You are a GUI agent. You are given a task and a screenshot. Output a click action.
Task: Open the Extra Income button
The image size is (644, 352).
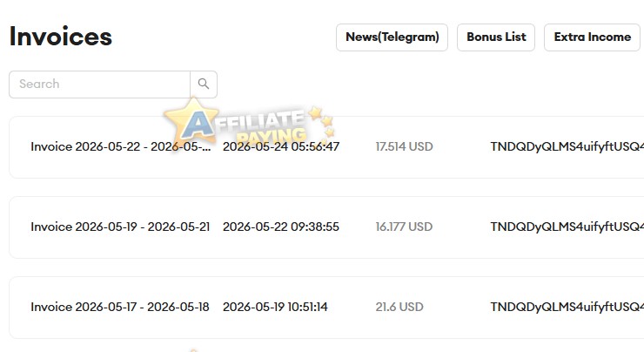point(592,37)
